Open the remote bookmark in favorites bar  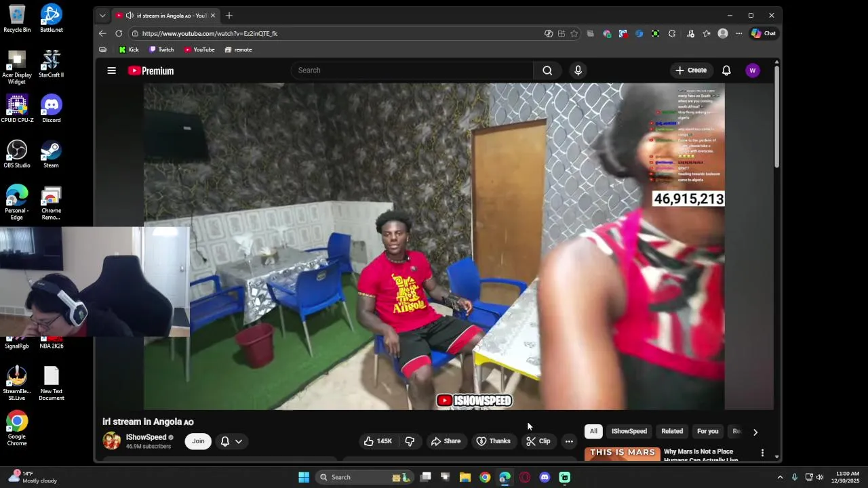click(x=238, y=49)
